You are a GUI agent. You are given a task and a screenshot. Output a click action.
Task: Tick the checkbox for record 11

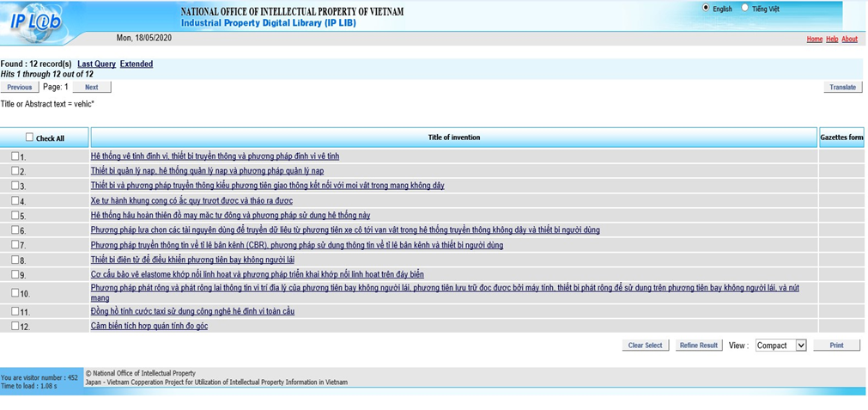pos(15,311)
